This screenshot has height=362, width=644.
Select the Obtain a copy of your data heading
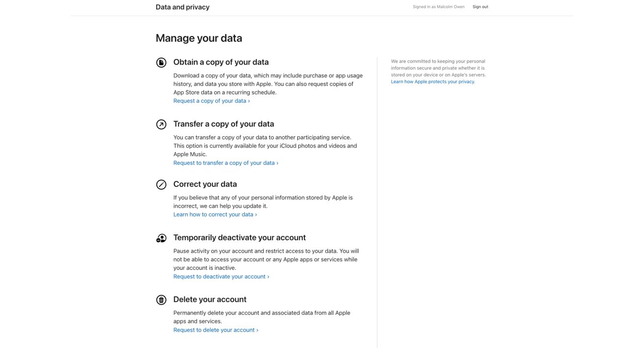(x=221, y=62)
